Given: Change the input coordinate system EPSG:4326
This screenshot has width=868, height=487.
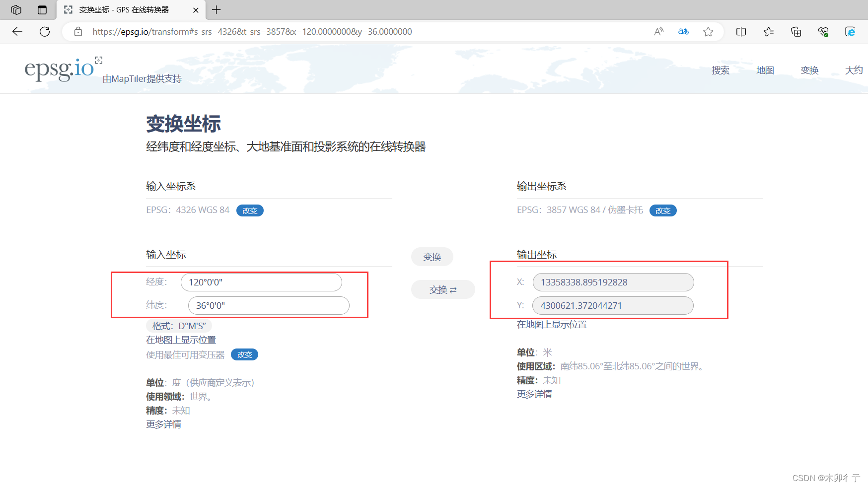Looking at the screenshot, I should tap(250, 210).
